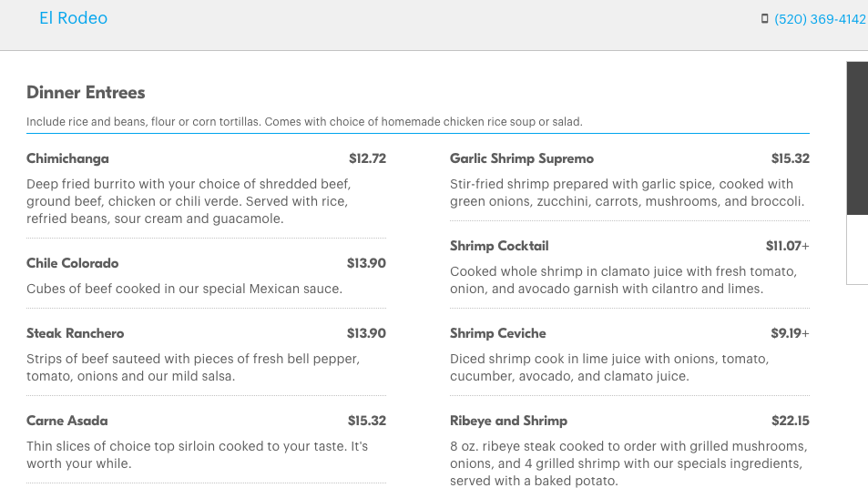Click the Dinner Entrees section heading
Viewport: 868px width, 488px height.
[86, 92]
